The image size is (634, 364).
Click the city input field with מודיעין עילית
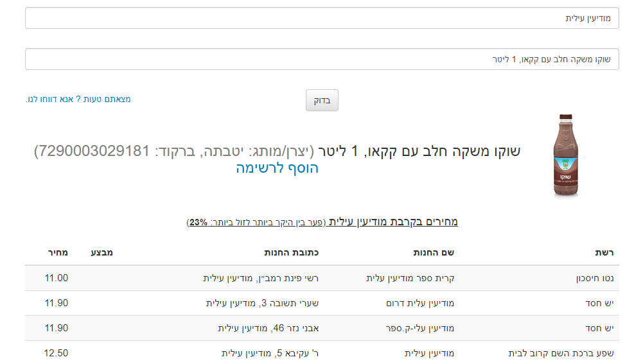[x=321, y=19]
